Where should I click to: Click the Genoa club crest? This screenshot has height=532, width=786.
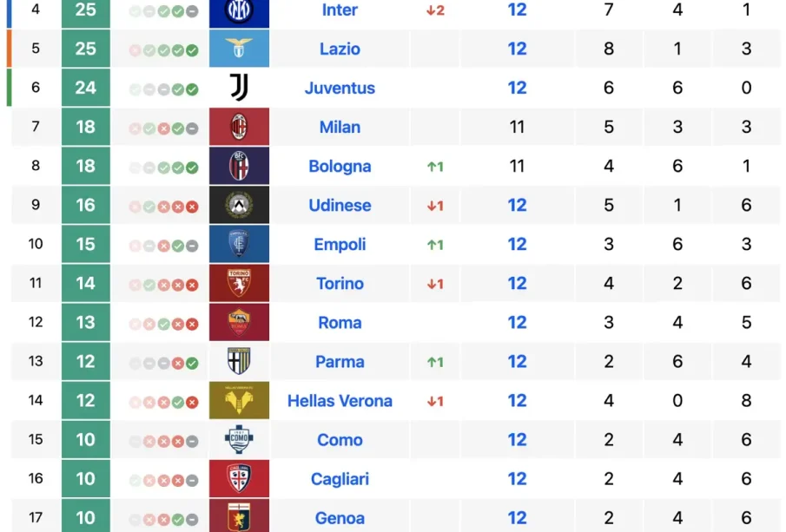239,517
